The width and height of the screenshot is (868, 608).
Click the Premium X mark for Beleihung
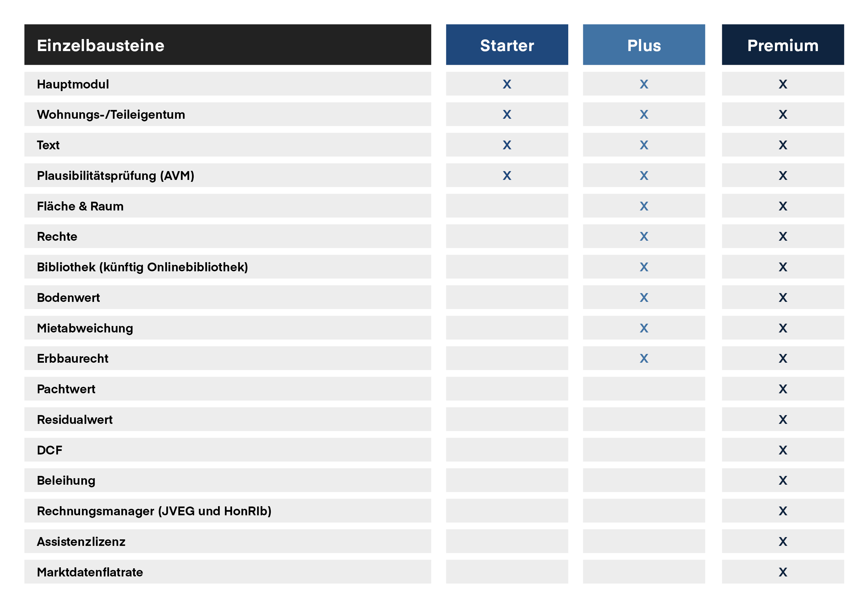782,480
